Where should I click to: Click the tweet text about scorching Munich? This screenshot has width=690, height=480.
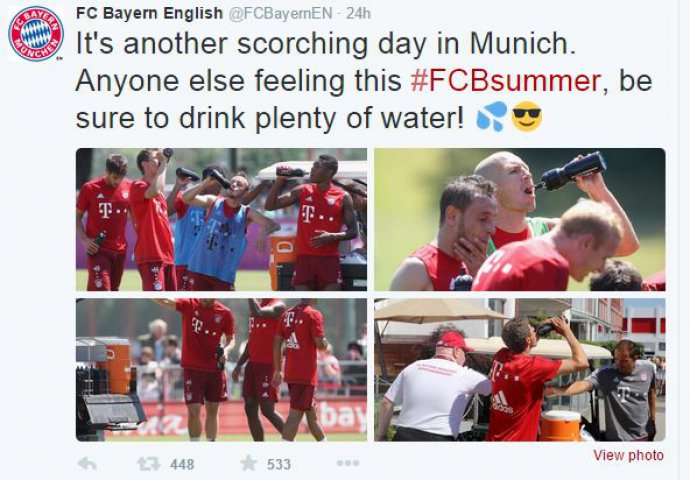pos(363,81)
